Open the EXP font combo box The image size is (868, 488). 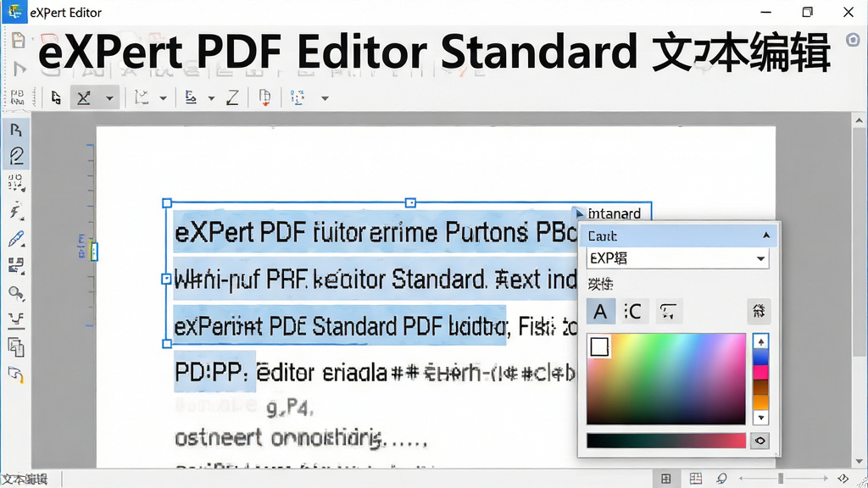[x=677, y=258]
